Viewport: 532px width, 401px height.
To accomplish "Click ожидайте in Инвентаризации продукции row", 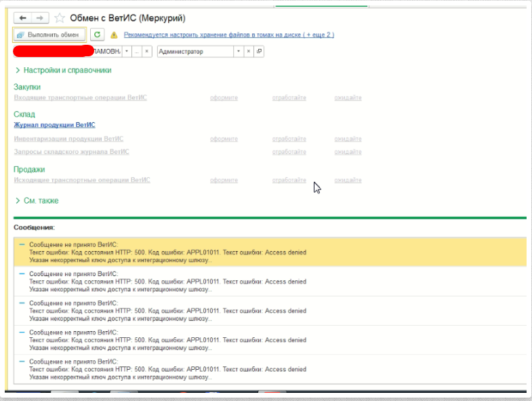I will [348, 139].
